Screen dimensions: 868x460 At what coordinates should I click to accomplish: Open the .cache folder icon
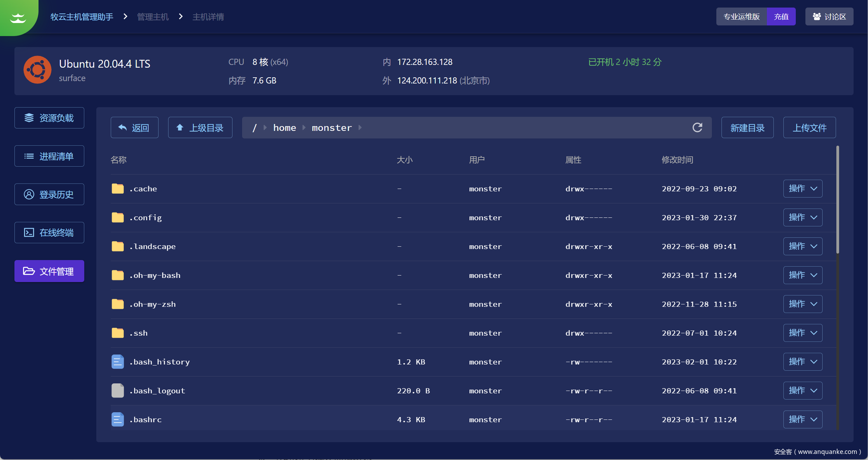[x=118, y=189]
